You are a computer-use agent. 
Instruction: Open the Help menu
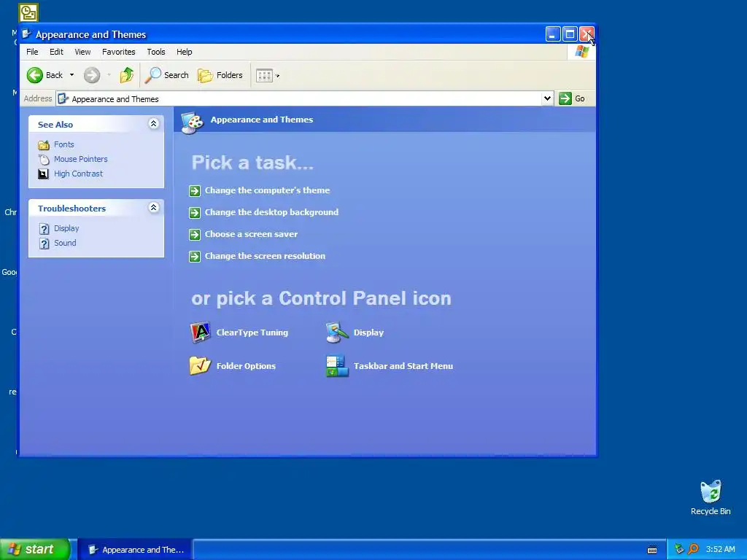click(x=185, y=52)
